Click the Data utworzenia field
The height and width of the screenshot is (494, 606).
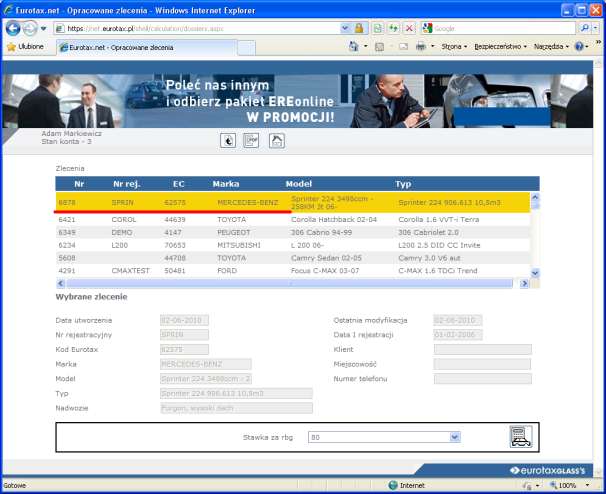184,320
